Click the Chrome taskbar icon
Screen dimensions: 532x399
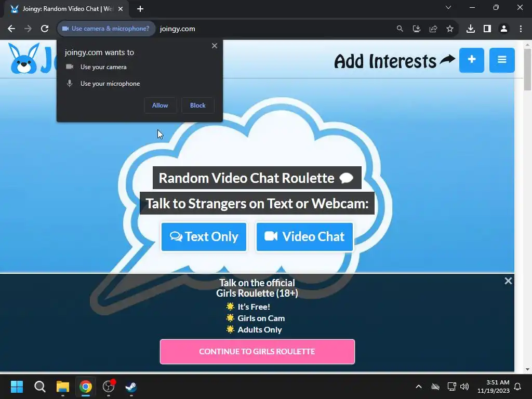click(x=86, y=387)
